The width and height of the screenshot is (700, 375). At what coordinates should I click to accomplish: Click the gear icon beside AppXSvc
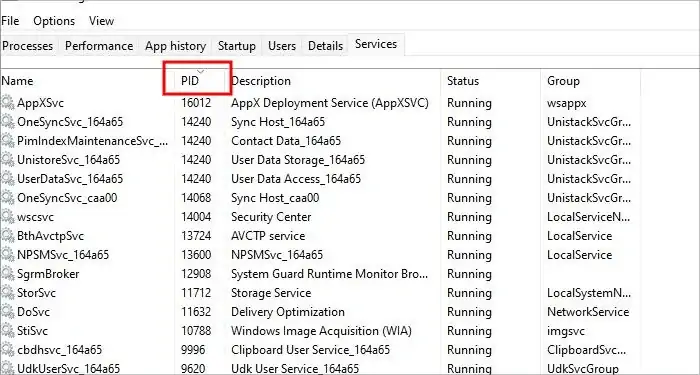pos(8,103)
